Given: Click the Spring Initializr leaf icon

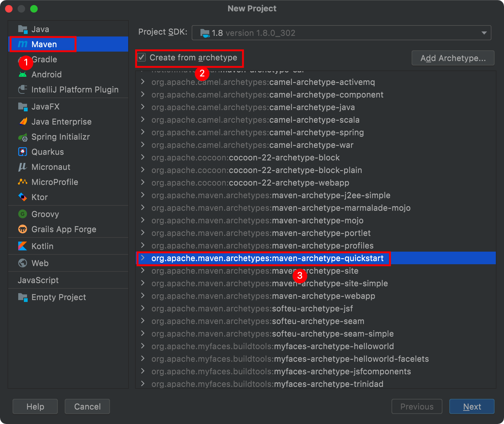Looking at the screenshot, I should 23,137.
